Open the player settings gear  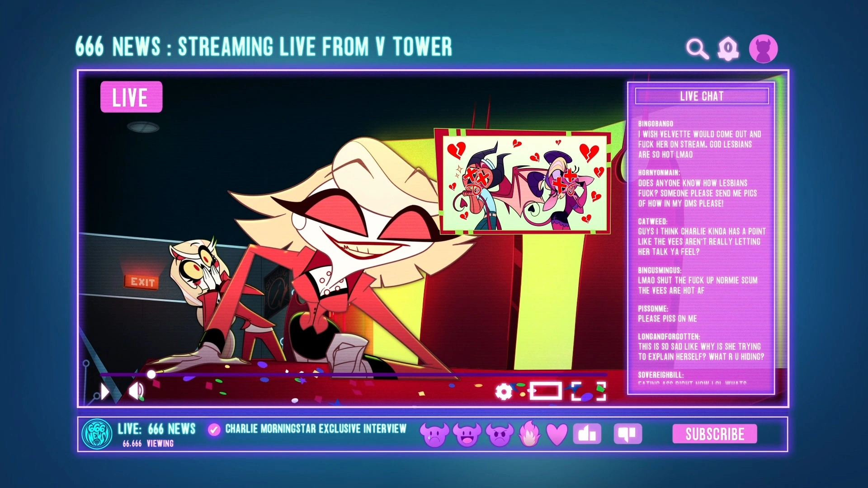[504, 391]
